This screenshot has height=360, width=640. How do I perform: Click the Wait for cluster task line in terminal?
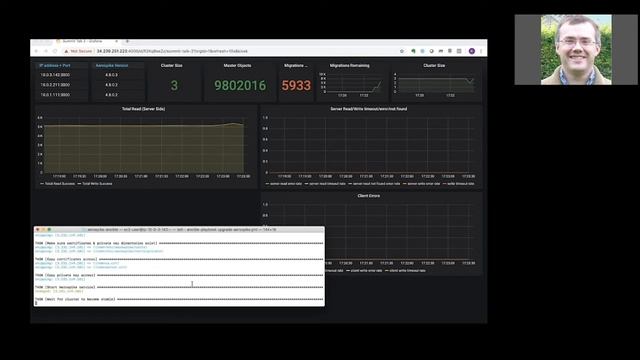[x=179, y=299]
